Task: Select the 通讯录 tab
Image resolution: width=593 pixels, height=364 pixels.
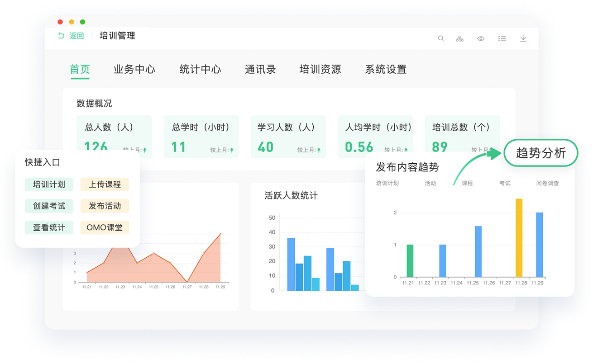Action: point(260,69)
